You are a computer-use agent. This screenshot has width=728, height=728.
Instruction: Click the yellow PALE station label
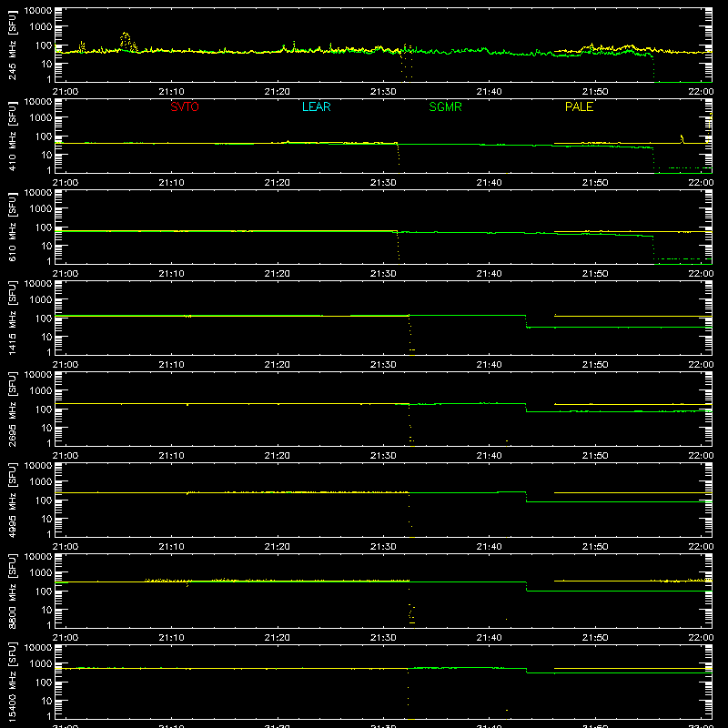[579, 106]
